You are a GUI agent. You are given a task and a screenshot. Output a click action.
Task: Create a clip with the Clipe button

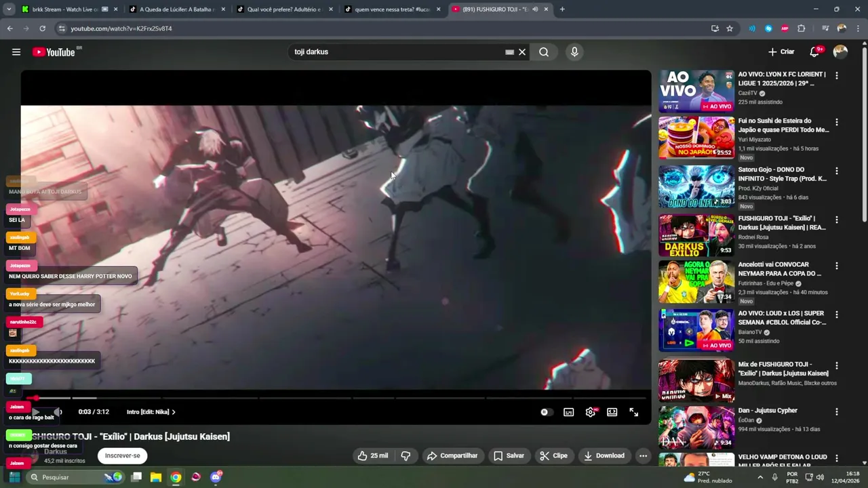(x=553, y=455)
